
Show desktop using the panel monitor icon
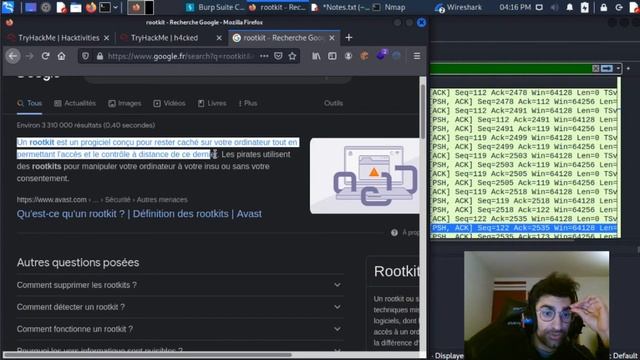31,7
